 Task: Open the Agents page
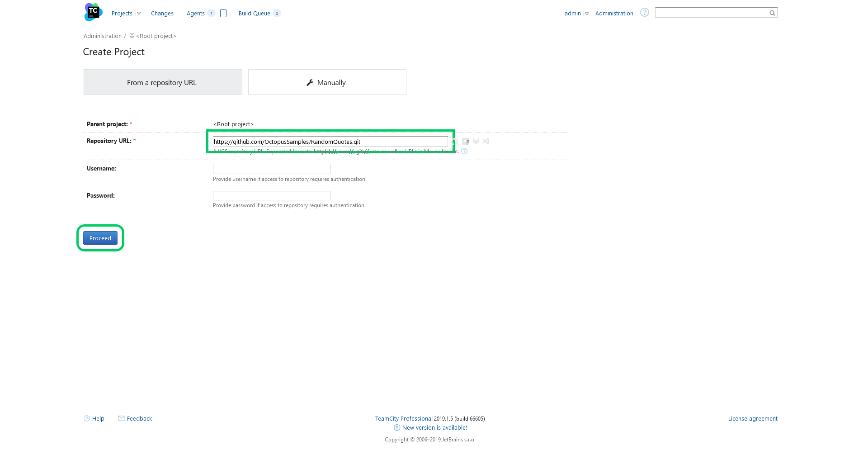(x=196, y=14)
